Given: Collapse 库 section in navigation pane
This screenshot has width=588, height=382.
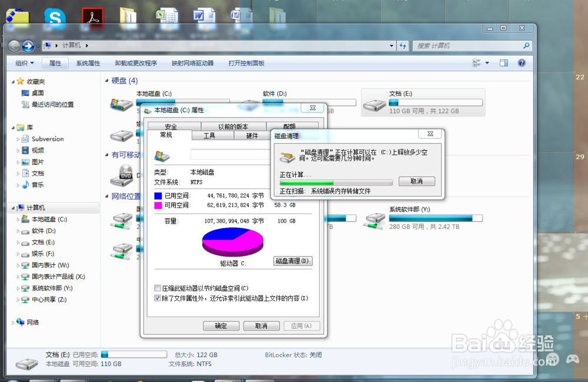Looking at the screenshot, I should coord(13,128).
